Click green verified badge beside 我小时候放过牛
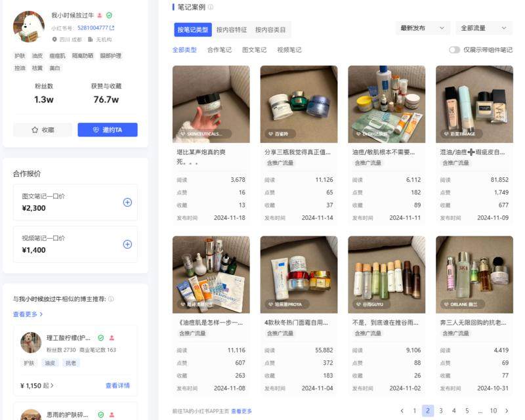This screenshot has height=420, width=525. 109,15
